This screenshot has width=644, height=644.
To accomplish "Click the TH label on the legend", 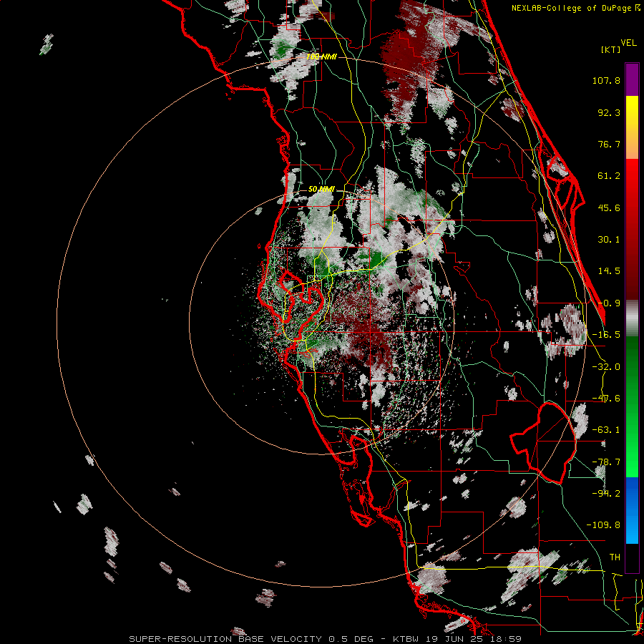I will (x=615, y=557).
